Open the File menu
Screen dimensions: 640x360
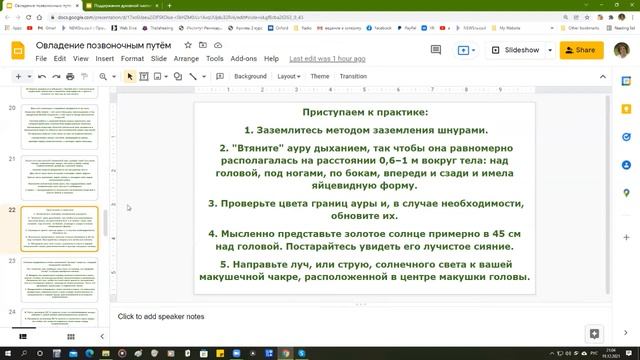coord(41,59)
